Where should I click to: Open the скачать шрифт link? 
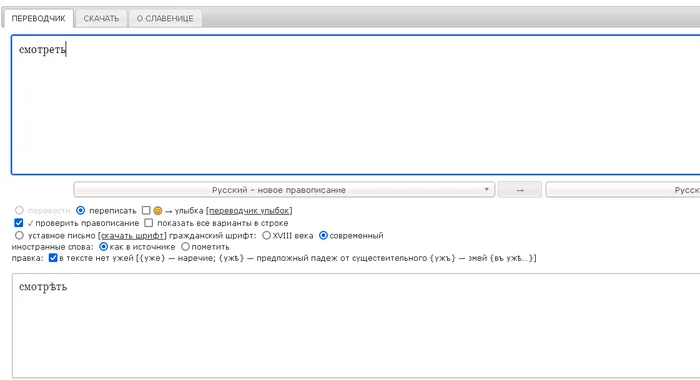pos(133,236)
